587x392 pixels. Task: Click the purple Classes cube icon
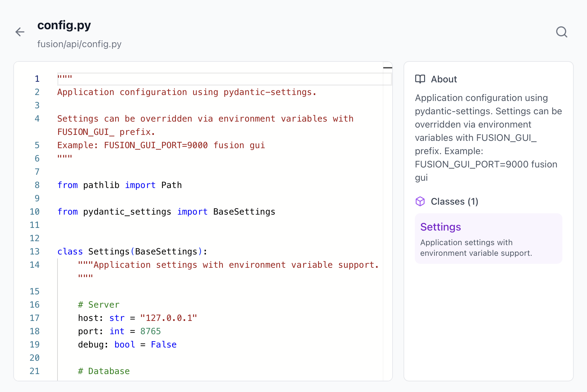(420, 201)
